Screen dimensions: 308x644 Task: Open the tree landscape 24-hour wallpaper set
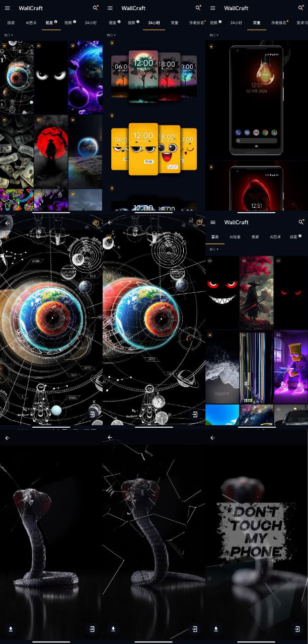154,76
